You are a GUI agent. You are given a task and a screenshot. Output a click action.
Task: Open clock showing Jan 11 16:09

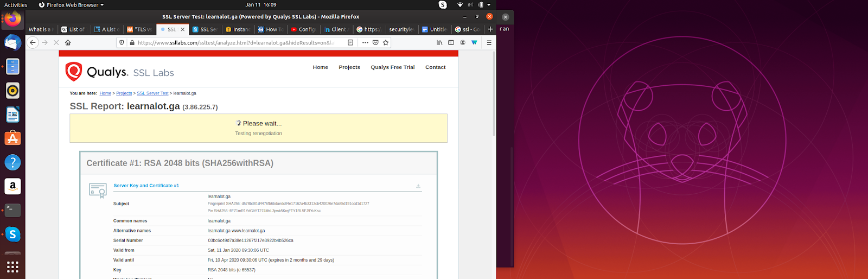(261, 5)
